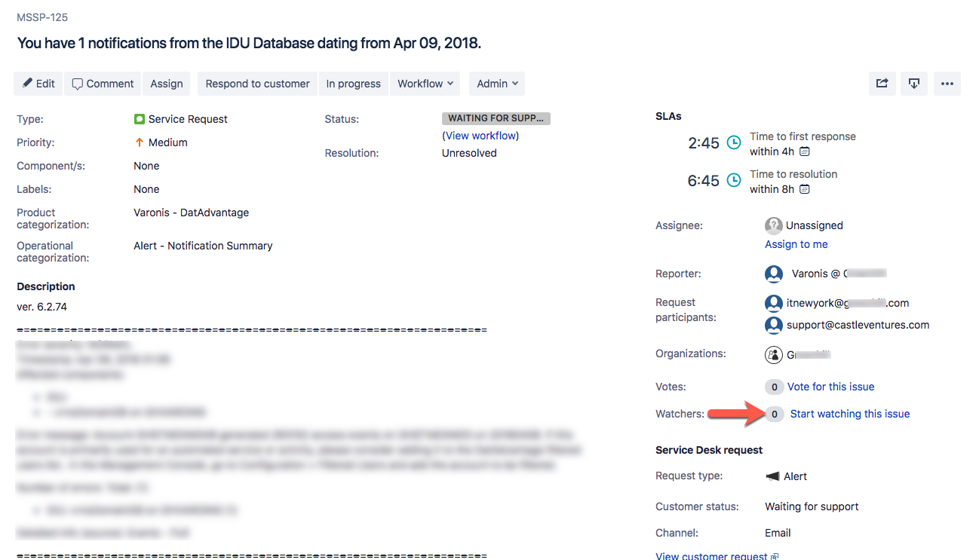Click the Assign button
This screenshot has width=976, height=560.
point(167,84)
